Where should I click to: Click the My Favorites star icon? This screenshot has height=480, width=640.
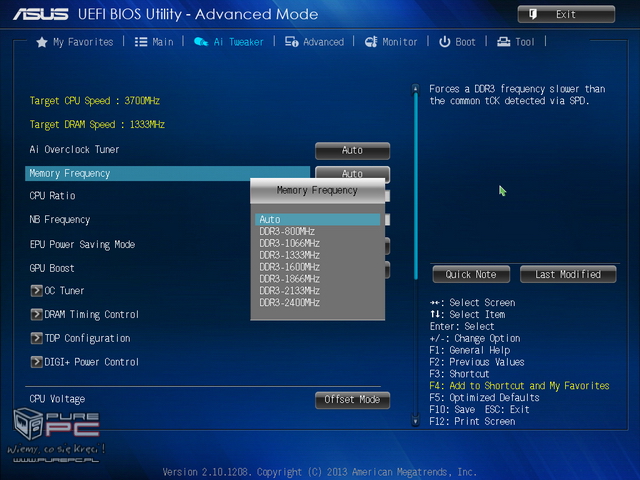tap(42, 42)
